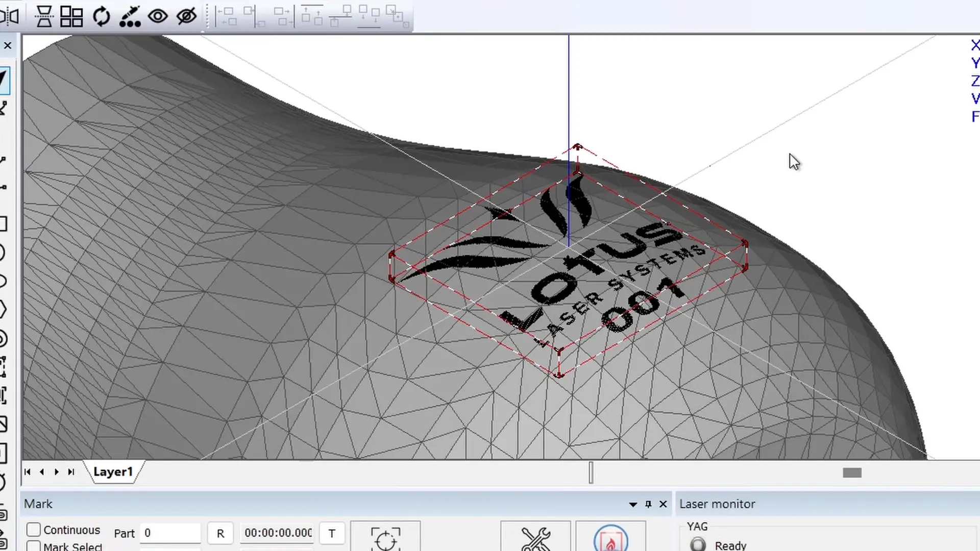Click the pen with dots icon

tap(130, 16)
